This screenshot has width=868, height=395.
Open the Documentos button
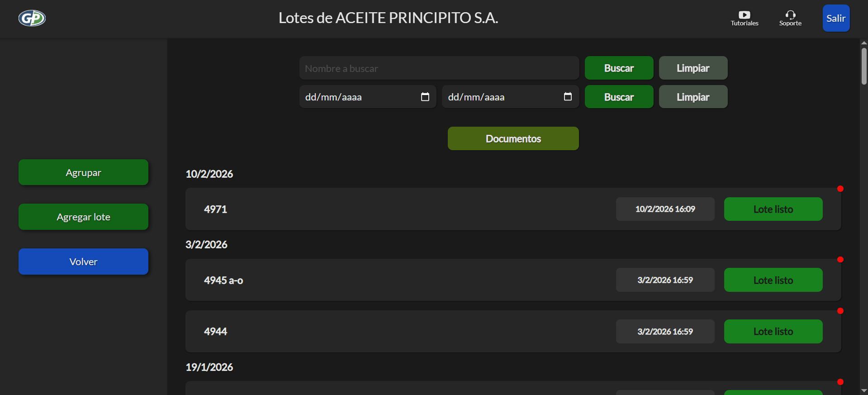[x=513, y=138]
